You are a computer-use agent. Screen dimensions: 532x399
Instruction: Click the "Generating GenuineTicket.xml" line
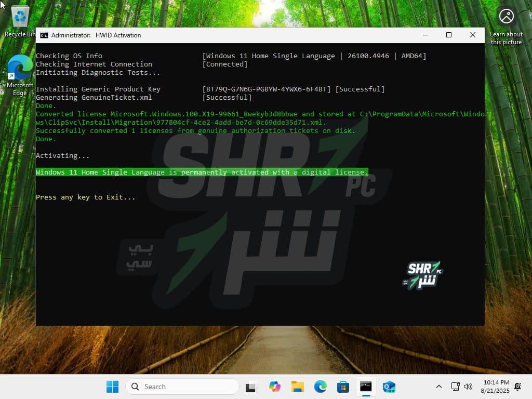tap(94, 97)
